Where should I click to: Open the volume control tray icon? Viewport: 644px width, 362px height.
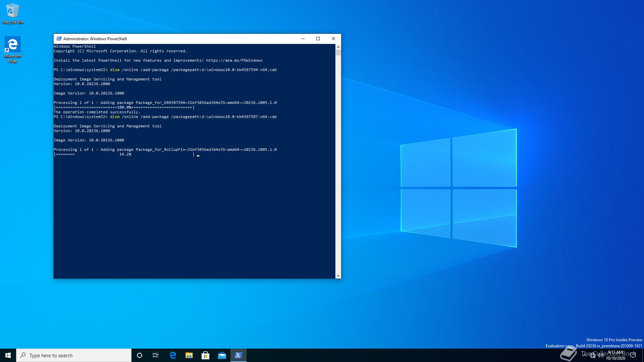(600, 356)
